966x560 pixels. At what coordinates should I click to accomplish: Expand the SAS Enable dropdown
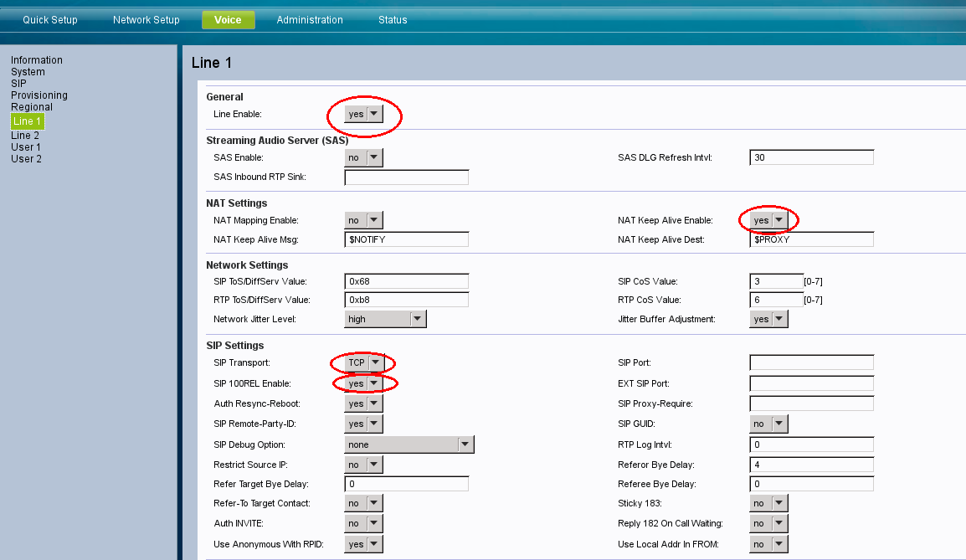click(363, 157)
